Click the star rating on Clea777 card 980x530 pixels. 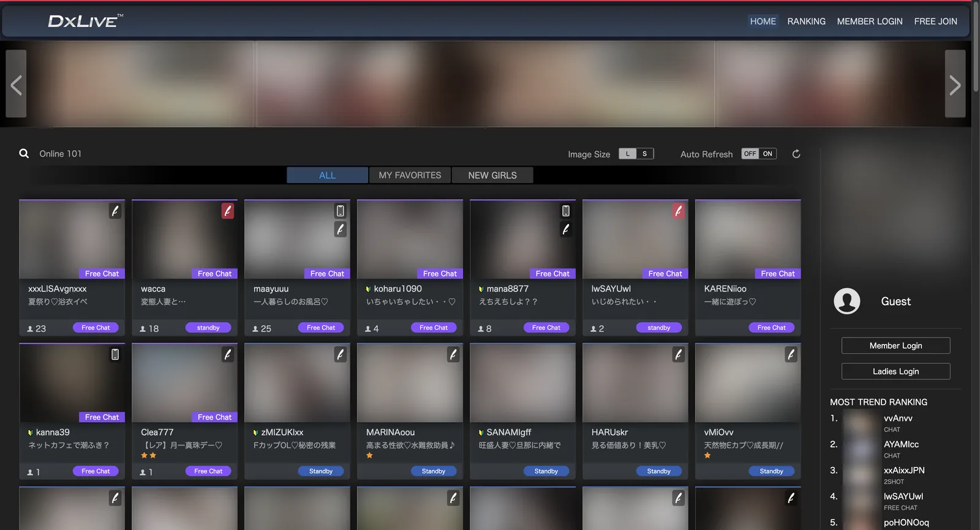pos(149,455)
